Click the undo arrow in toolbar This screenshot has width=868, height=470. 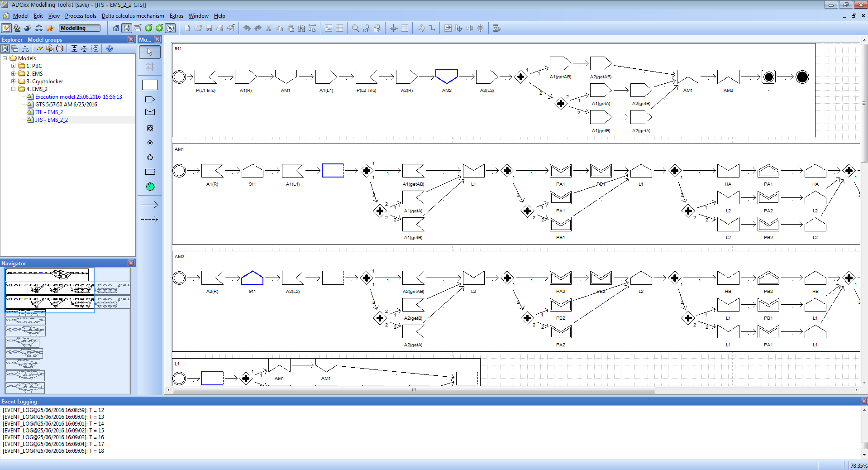coord(247,28)
